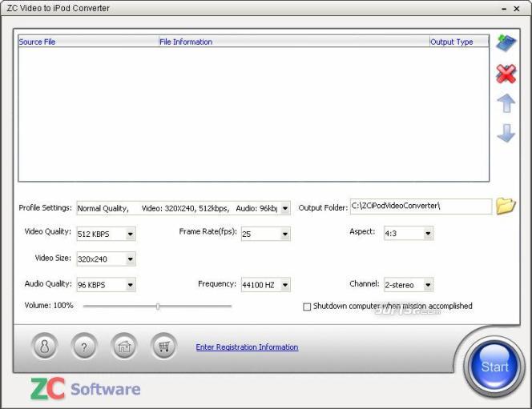Click inside the empty source file list
This screenshot has height=409, width=532.
(253, 114)
